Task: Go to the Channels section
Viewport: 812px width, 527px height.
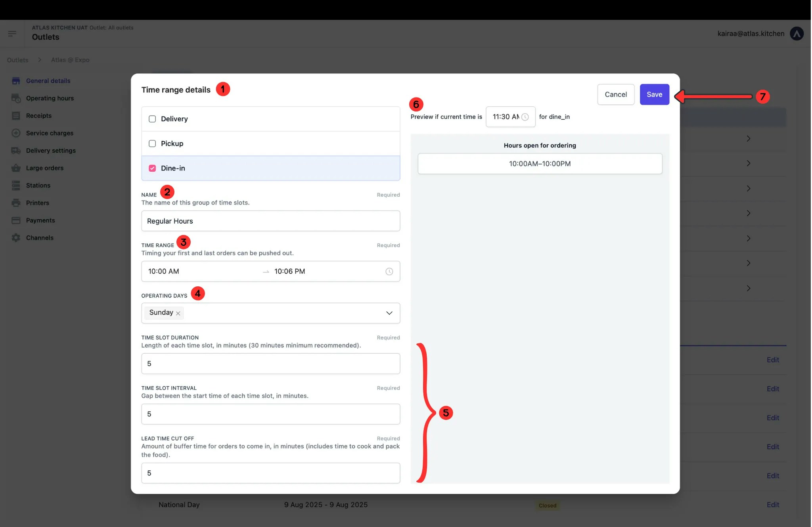Action: point(40,238)
